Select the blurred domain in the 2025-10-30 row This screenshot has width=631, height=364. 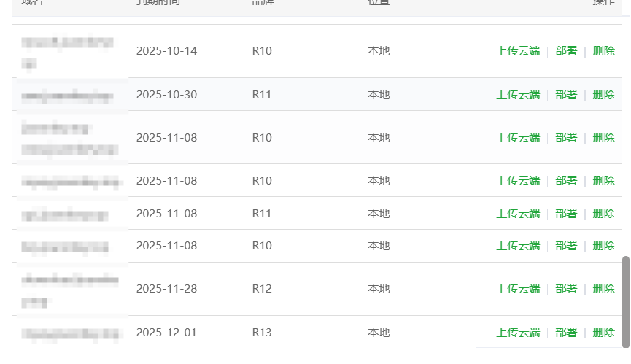tap(67, 96)
